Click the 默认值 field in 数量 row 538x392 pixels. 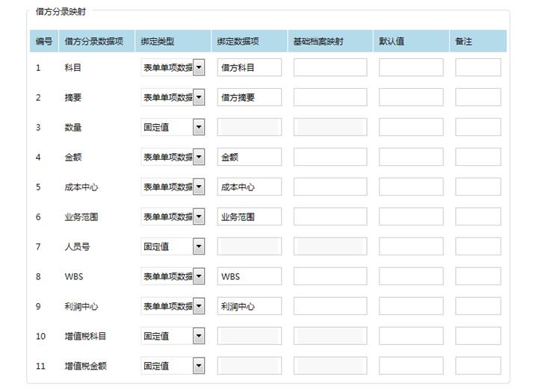point(410,127)
